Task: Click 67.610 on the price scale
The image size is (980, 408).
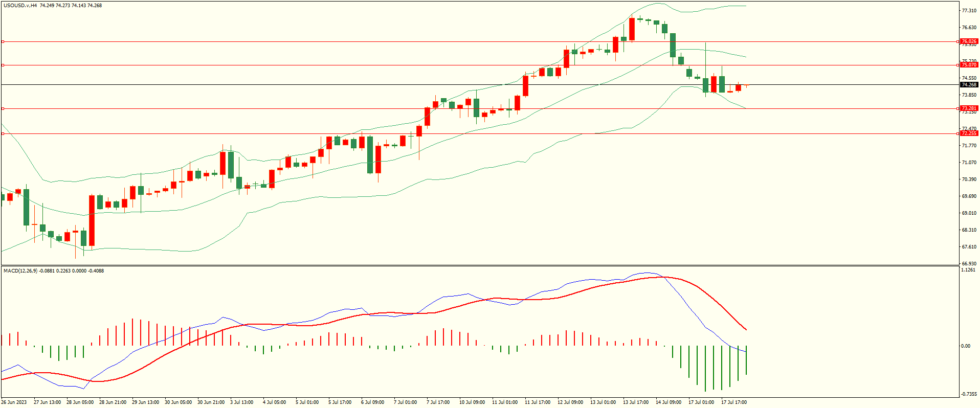Action: click(969, 247)
